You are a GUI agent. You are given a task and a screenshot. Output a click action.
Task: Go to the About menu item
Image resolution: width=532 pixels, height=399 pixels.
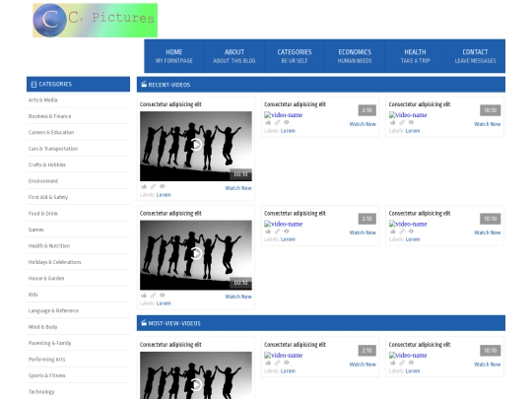[234, 56]
